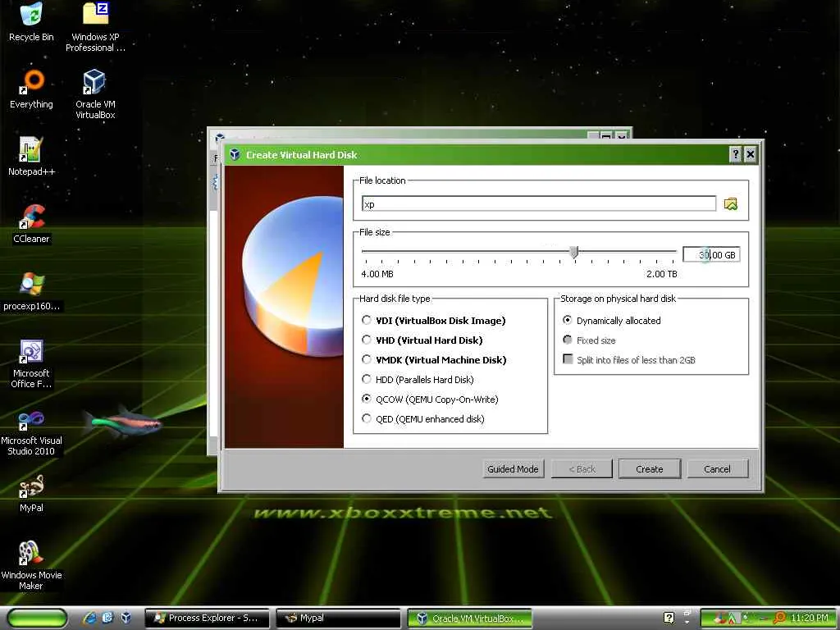Click the help icon beside the system tray
This screenshot has width=840, height=630.
[669, 618]
